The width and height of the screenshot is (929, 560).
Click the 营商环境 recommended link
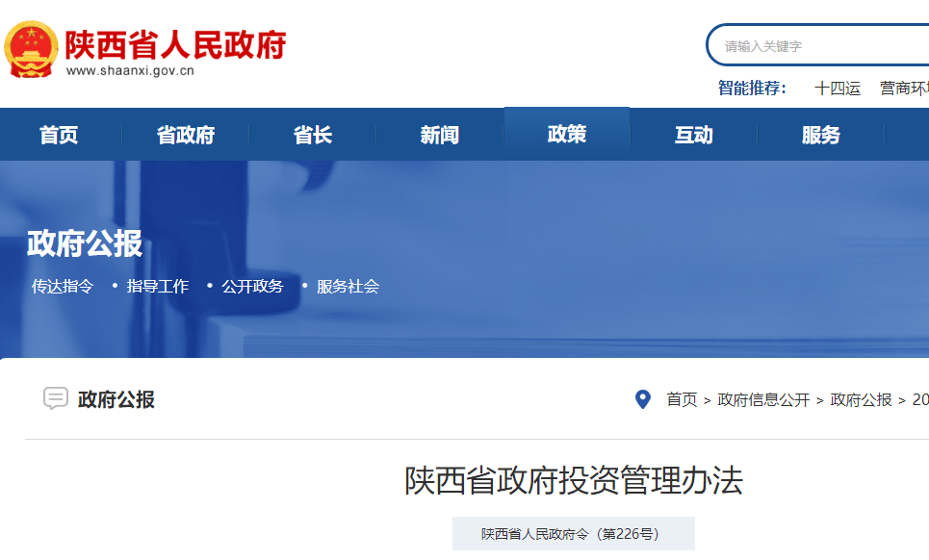[x=905, y=89]
